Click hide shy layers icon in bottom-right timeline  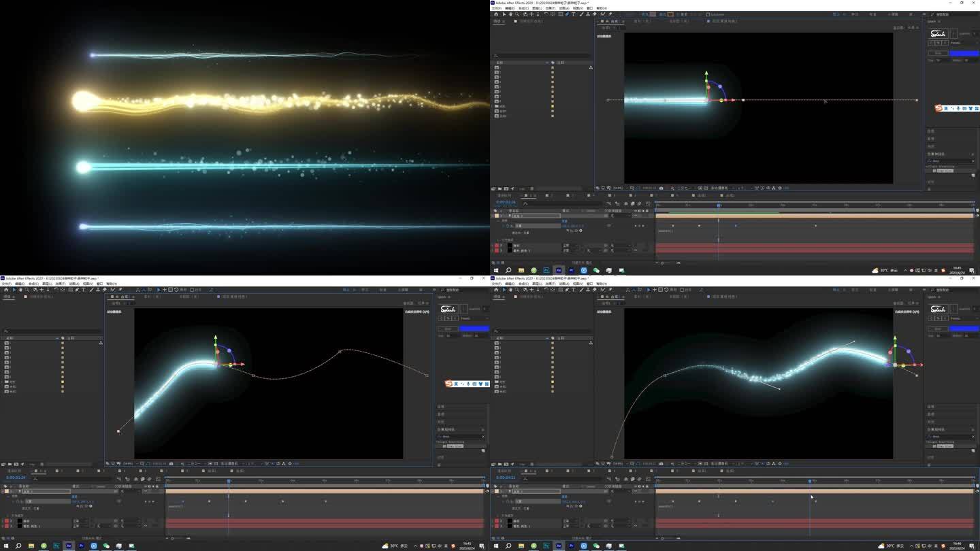(625, 479)
